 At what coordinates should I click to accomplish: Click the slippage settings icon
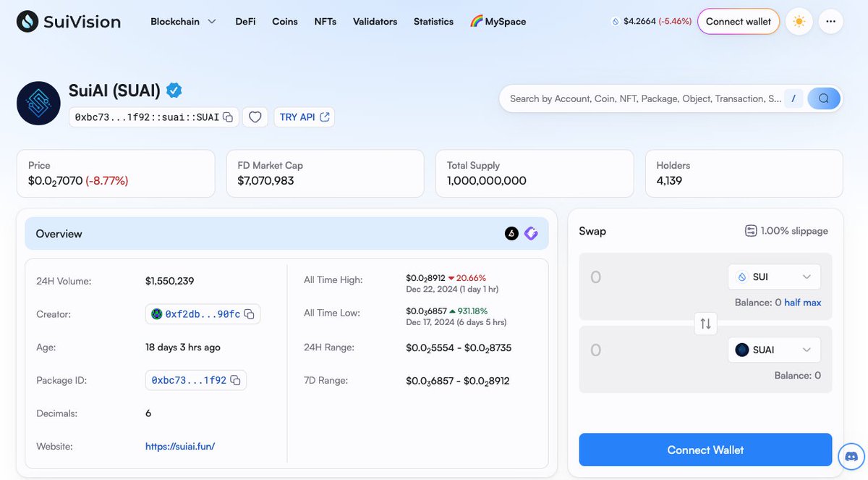coord(751,230)
